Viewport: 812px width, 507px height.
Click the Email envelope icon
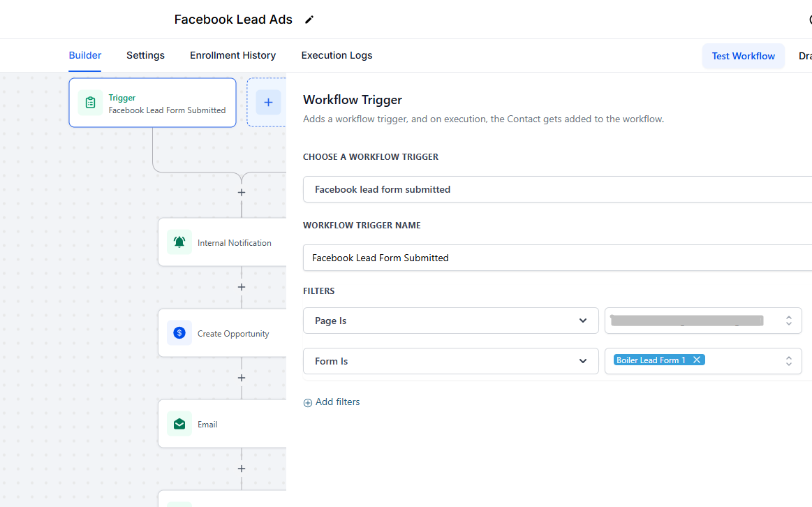[179, 424]
